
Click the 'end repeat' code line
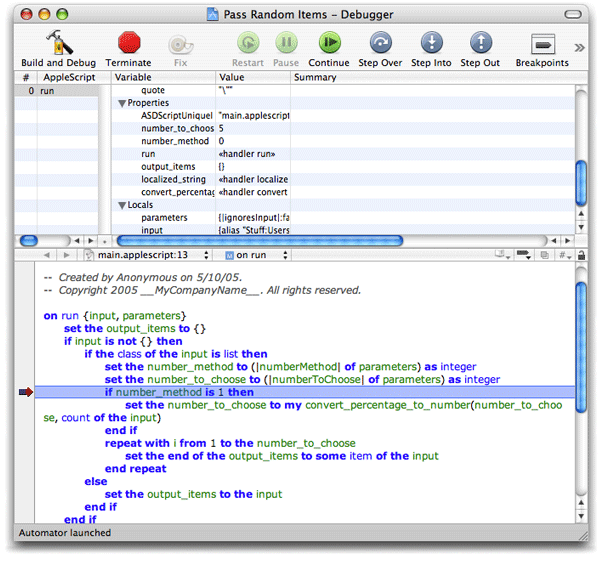point(135,468)
